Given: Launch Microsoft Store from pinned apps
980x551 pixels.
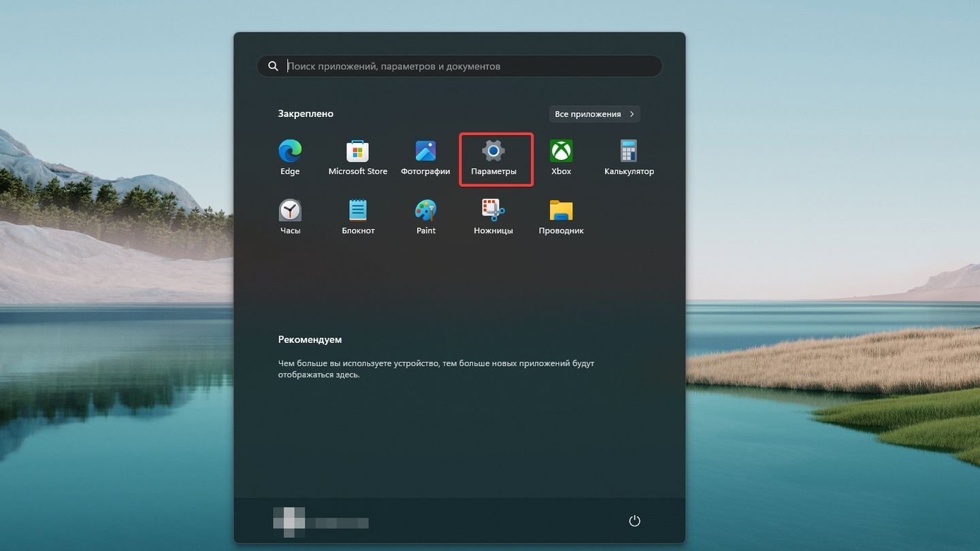Looking at the screenshot, I should pyautogui.click(x=358, y=158).
